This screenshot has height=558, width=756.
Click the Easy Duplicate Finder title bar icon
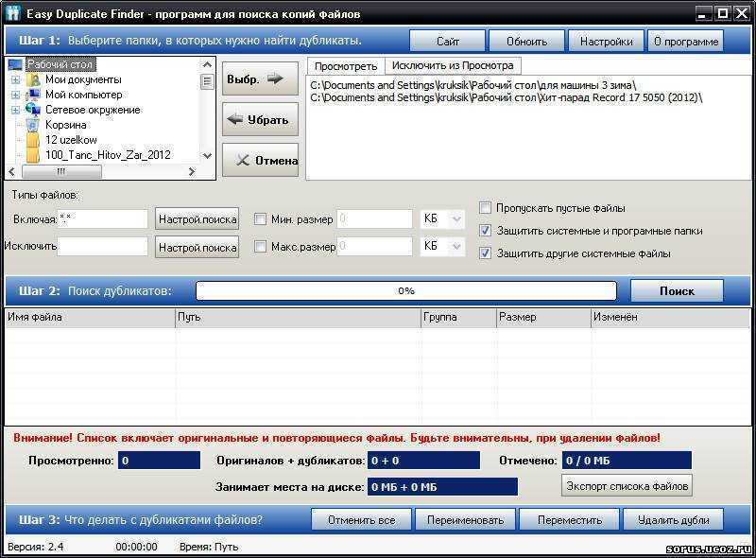(x=12, y=12)
